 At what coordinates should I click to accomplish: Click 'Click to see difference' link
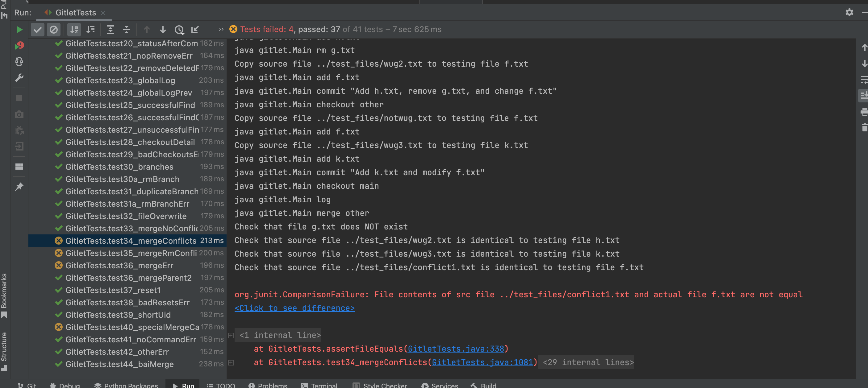294,308
